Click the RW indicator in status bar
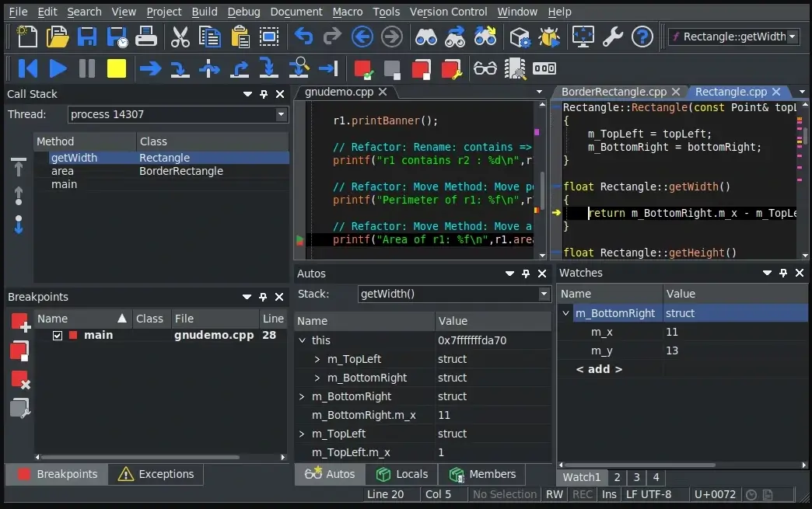 coord(554,494)
